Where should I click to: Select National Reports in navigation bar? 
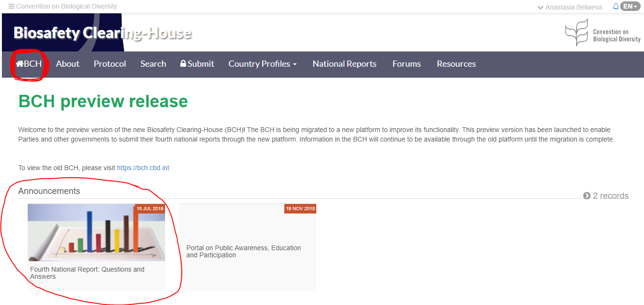(344, 64)
